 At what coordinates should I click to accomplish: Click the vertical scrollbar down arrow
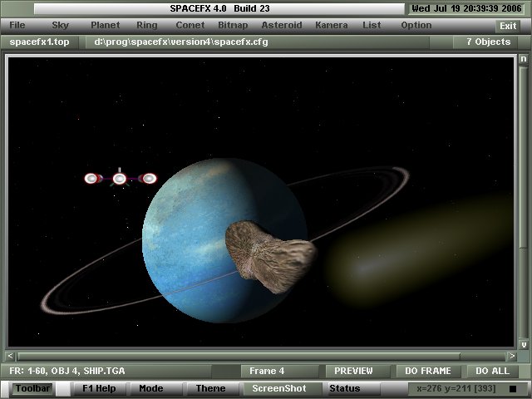524,345
